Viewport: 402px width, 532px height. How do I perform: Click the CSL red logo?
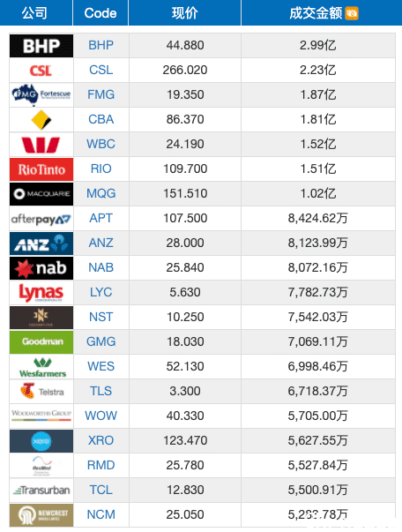click(41, 71)
